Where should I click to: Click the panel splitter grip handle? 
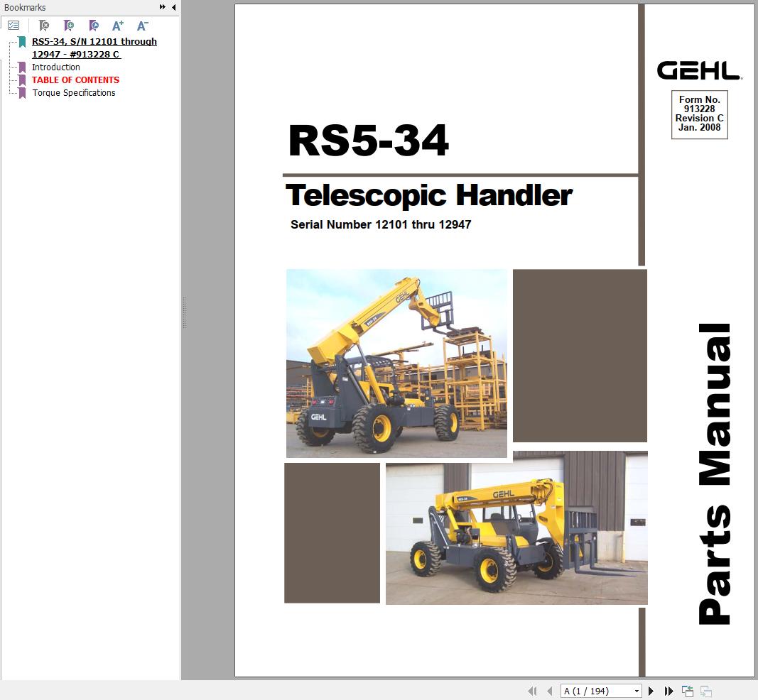(x=184, y=313)
